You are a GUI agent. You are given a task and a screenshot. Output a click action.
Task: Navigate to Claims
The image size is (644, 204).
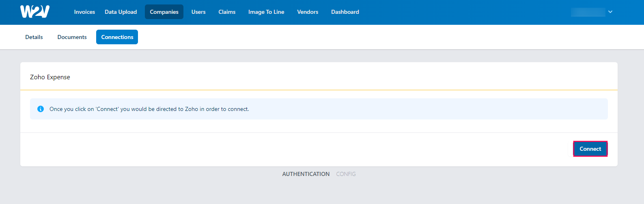(x=227, y=12)
